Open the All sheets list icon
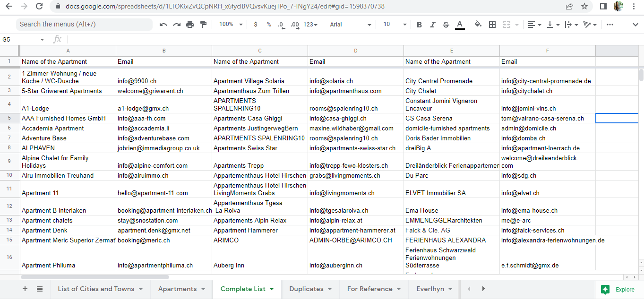This screenshot has height=301, width=644. tap(40, 289)
